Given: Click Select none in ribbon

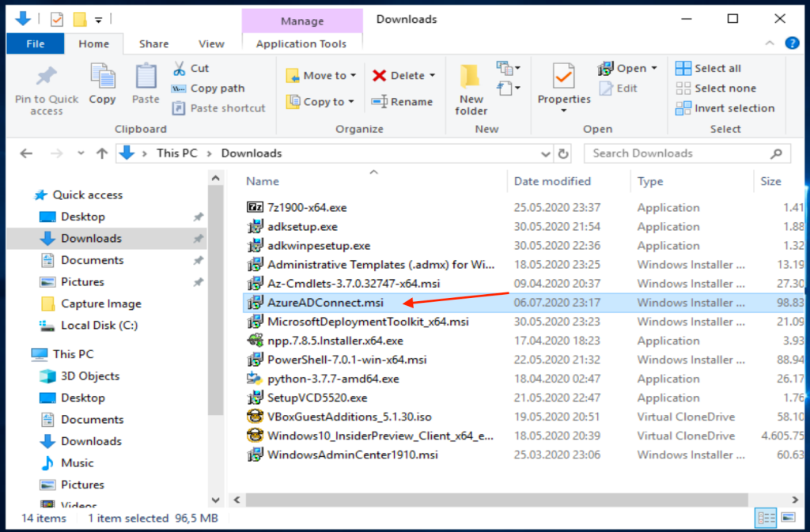Looking at the screenshot, I should pos(716,89).
